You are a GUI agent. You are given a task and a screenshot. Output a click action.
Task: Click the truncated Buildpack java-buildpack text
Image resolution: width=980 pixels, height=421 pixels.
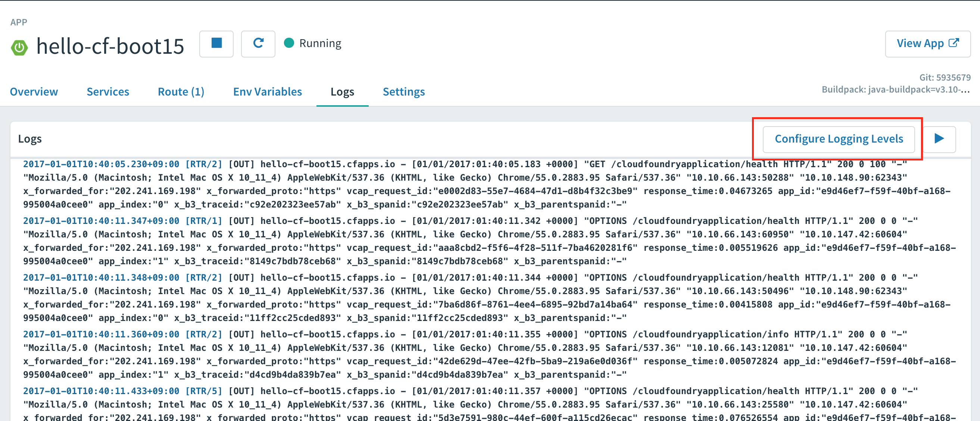click(x=896, y=90)
